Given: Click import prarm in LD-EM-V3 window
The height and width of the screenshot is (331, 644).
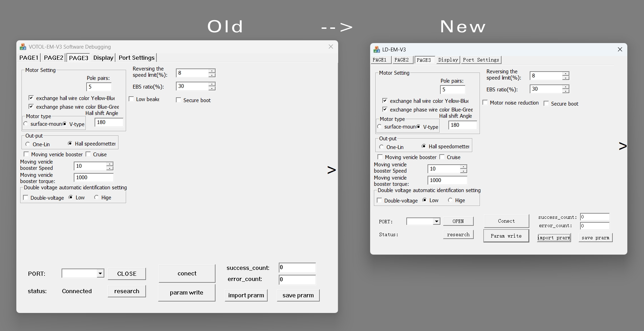Looking at the screenshot, I should click(554, 238).
